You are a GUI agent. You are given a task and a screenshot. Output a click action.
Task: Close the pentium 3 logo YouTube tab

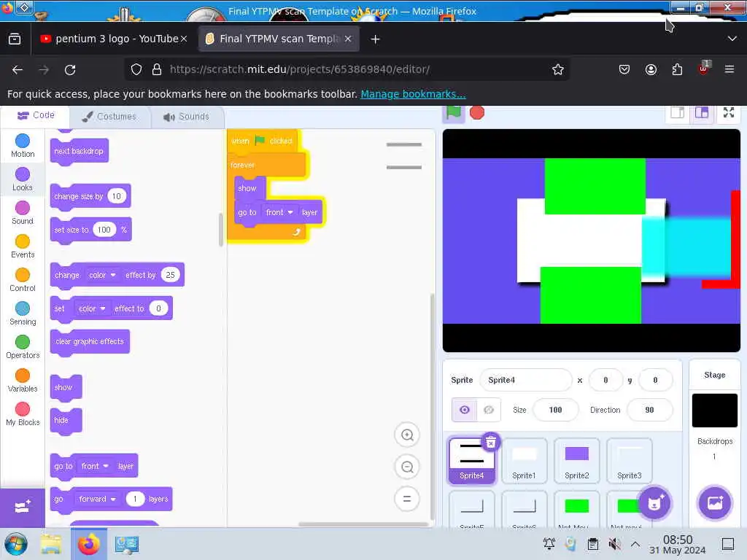pos(184,39)
